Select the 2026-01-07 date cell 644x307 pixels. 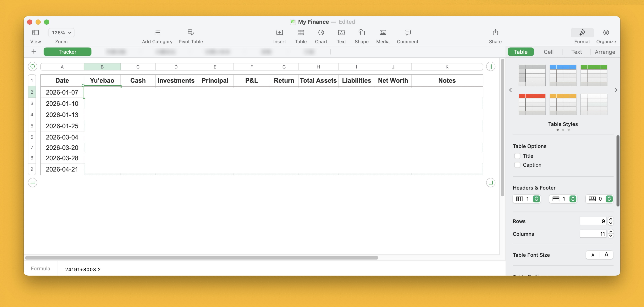(62, 92)
